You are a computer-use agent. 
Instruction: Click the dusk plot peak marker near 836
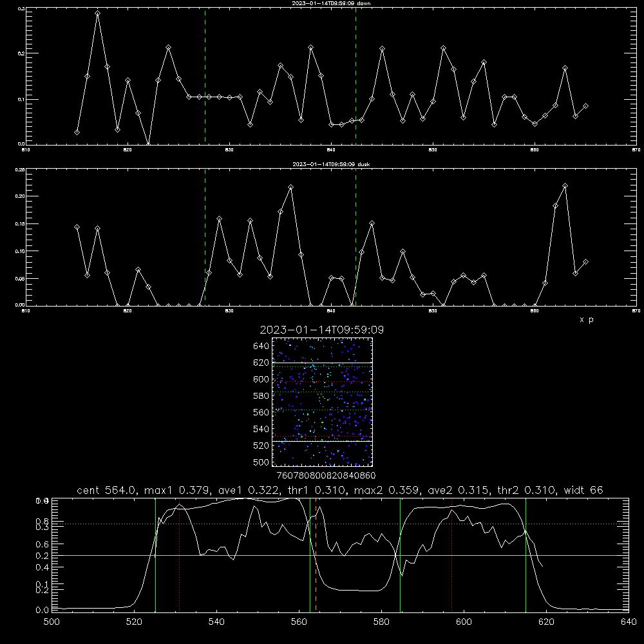click(x=291, y=187)
